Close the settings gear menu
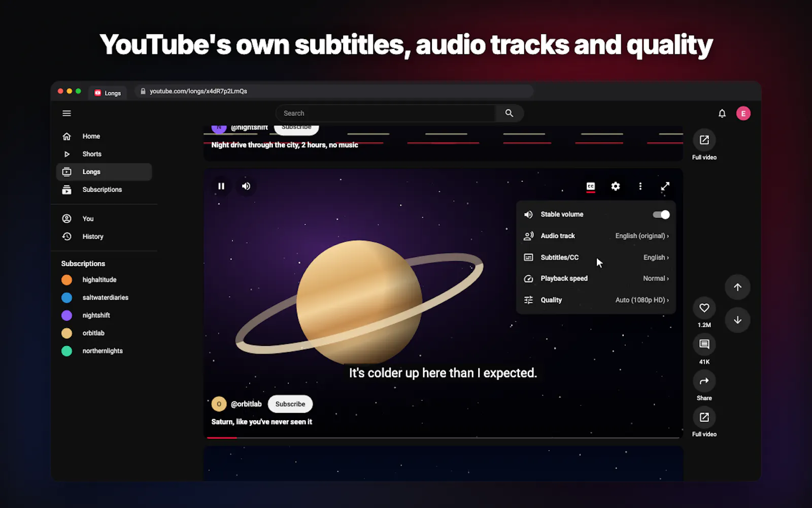This screenshot has height=508, width=812. pos(616,186)
